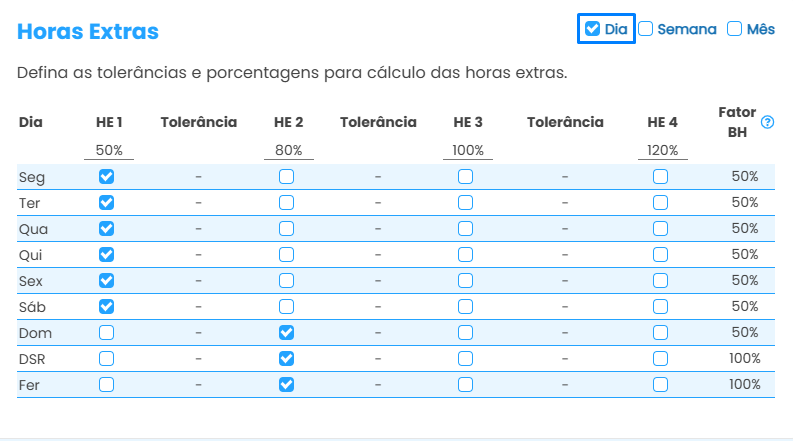Uncheck HE 2 for Fer
This screenshot has height=441, width=793.
(x=287, y=385)
